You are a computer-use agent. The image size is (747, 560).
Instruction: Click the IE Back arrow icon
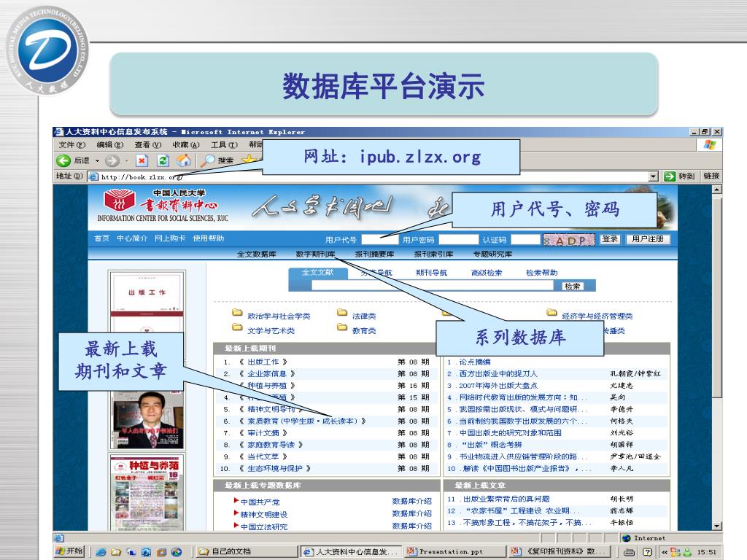63,160
